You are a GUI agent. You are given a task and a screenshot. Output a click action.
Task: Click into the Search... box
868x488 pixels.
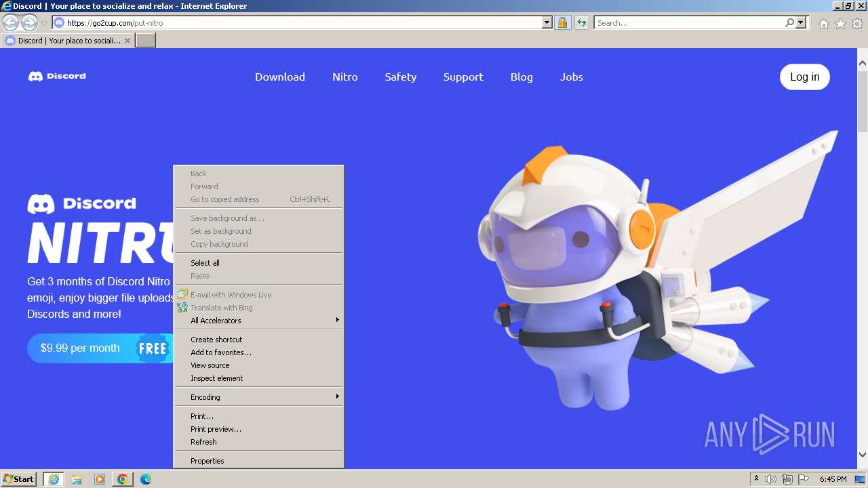click(x=689, y=23)
